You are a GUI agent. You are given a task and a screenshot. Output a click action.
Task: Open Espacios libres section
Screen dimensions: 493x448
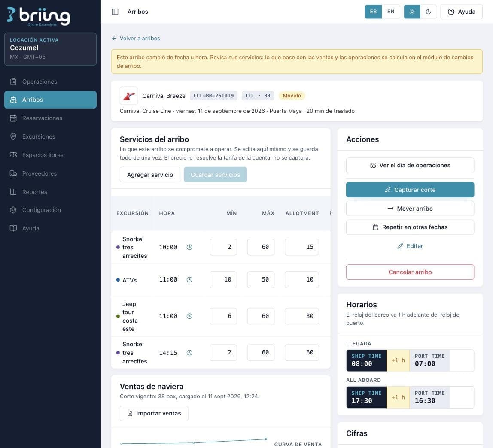pyautogui.click(x=50, y=155)
